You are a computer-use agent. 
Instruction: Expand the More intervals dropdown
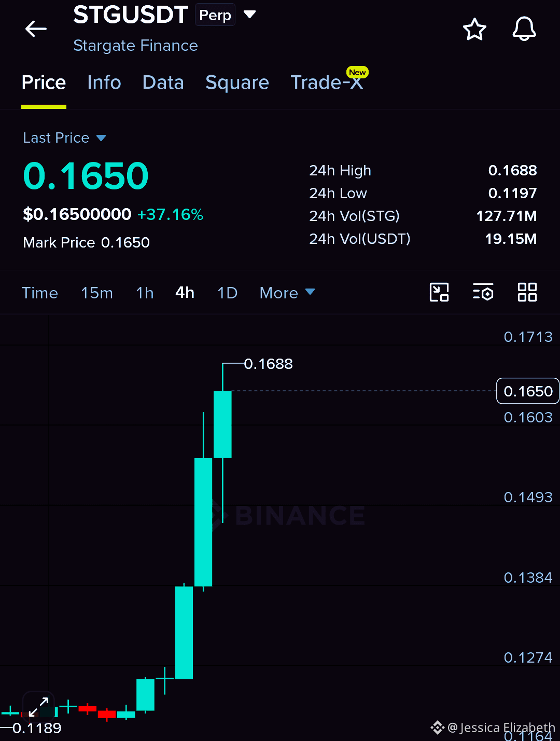pos(287,293)
